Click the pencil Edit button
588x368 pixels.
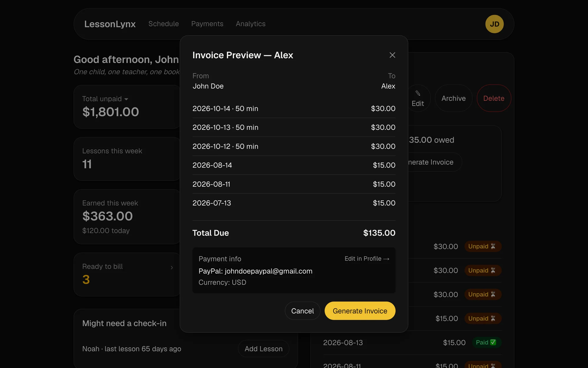tap(417, 98)
